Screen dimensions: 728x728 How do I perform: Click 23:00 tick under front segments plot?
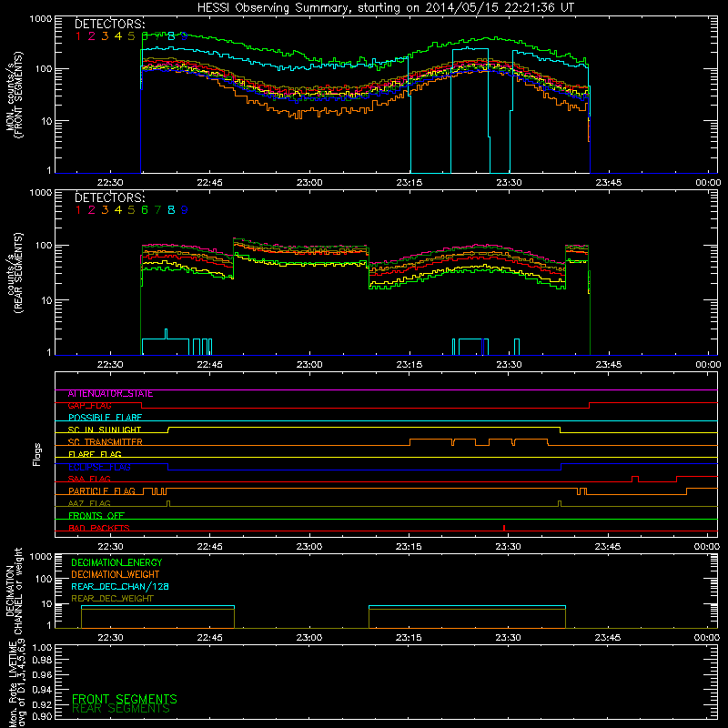(309, 183)
